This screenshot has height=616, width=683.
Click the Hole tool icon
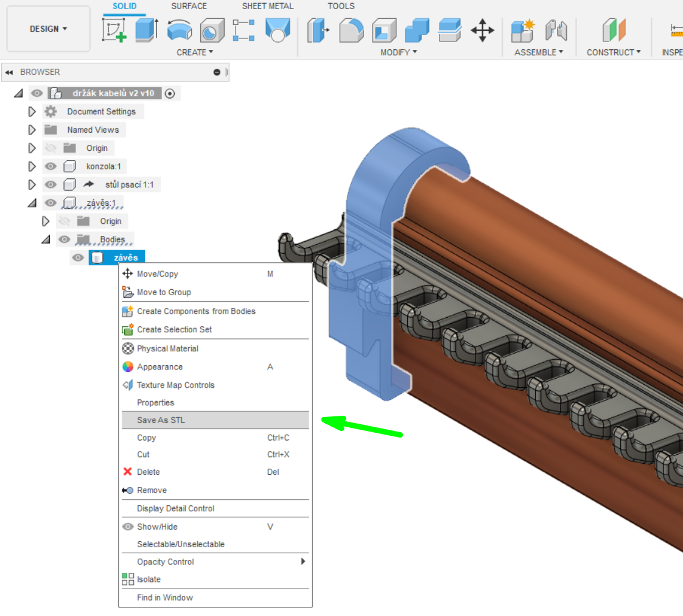click(212, 30)
